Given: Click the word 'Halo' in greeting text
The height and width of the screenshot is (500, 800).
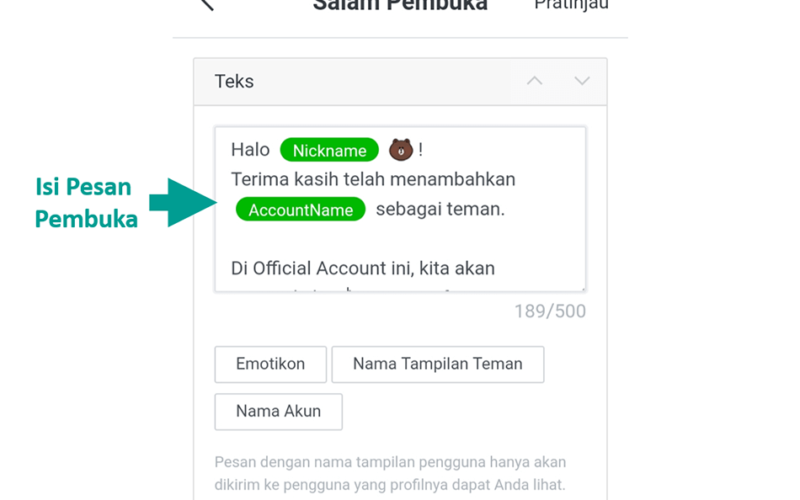Looking at the screenshot, I should (x=250, y=150).
